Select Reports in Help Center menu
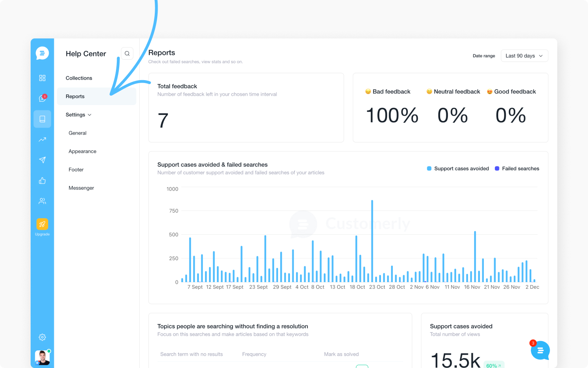This screenshot has width=588, height=368. click(97, 96)
